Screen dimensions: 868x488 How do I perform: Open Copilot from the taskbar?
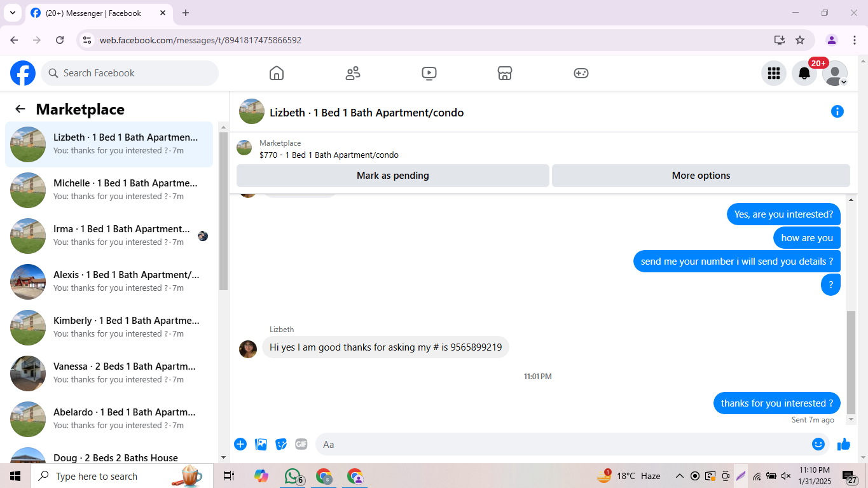261,476
